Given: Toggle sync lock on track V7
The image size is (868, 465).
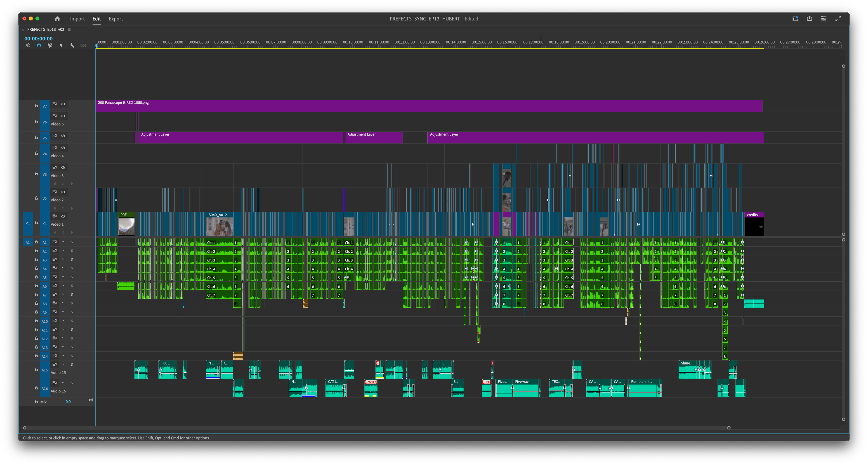Looking at the screenshot, I should point(54,104).
